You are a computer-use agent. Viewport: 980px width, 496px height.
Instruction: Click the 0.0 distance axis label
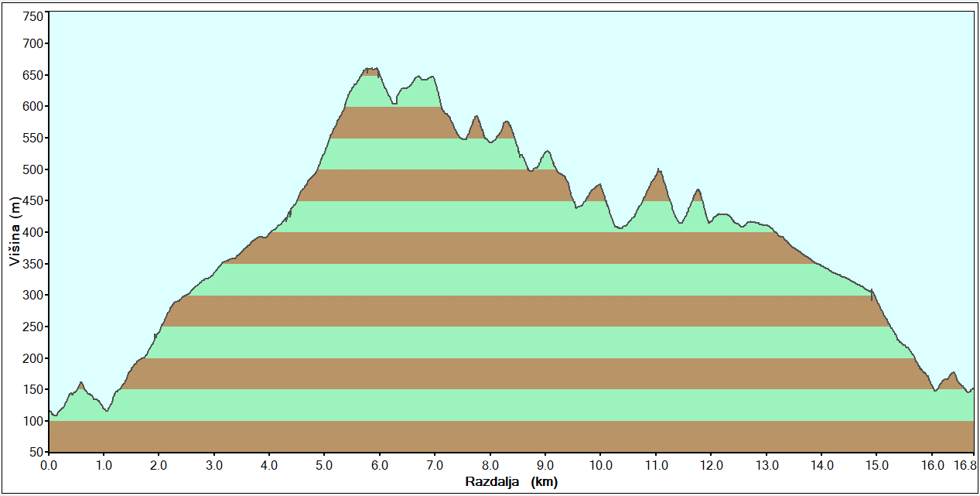point(49,465)
